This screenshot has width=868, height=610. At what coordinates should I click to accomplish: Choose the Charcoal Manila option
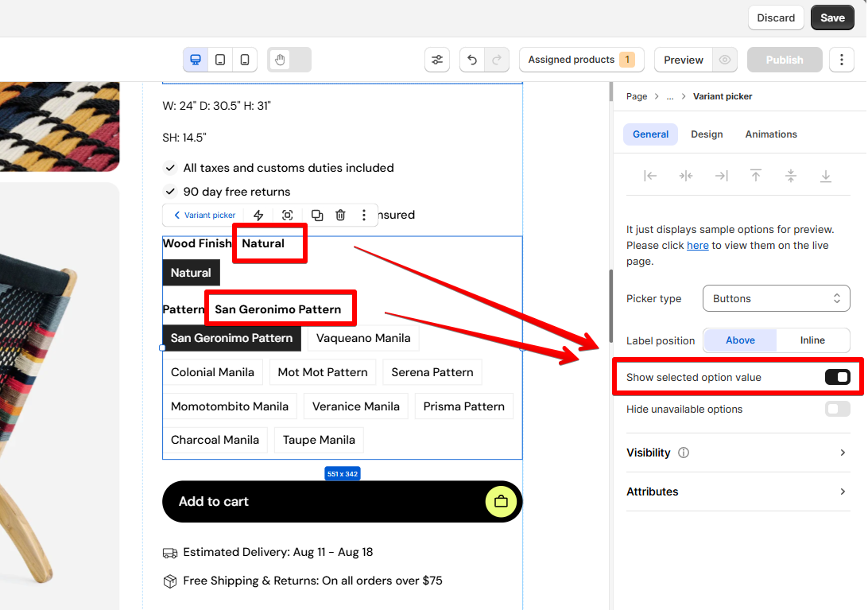click(x=215, y=440)
